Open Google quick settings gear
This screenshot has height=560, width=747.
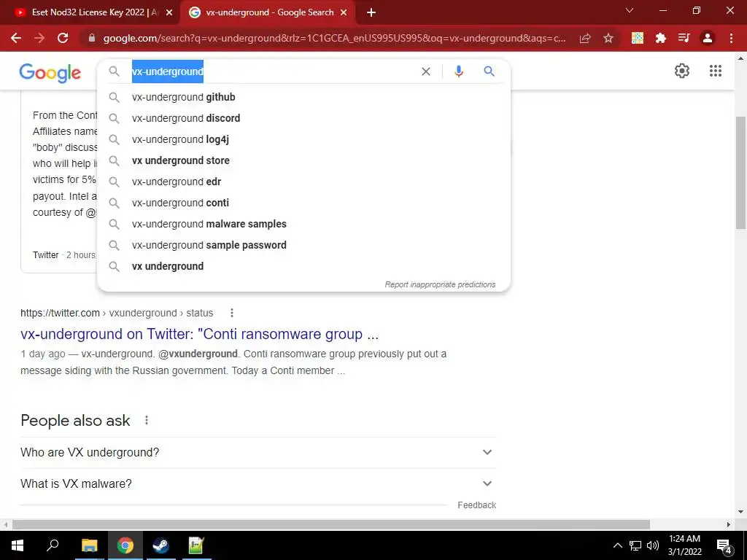682,71
